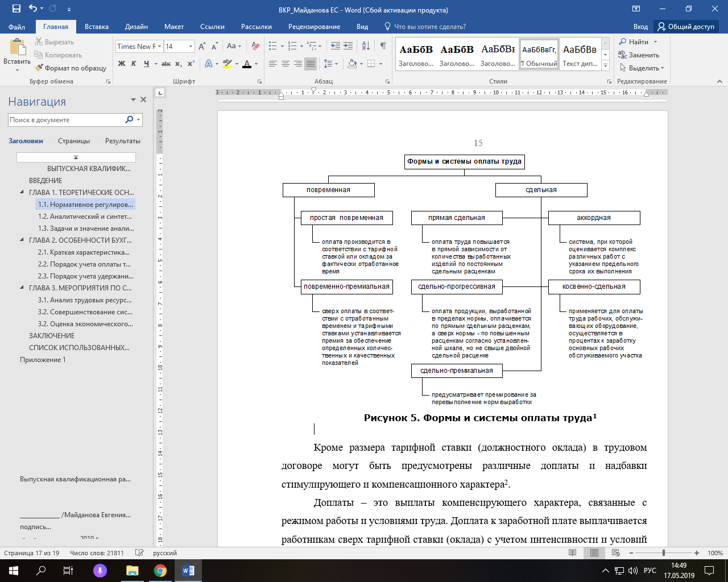Toggle bold (Ж) formatting
The width and height of the screenshot is (728, 582).
click(x=122, y=64)
